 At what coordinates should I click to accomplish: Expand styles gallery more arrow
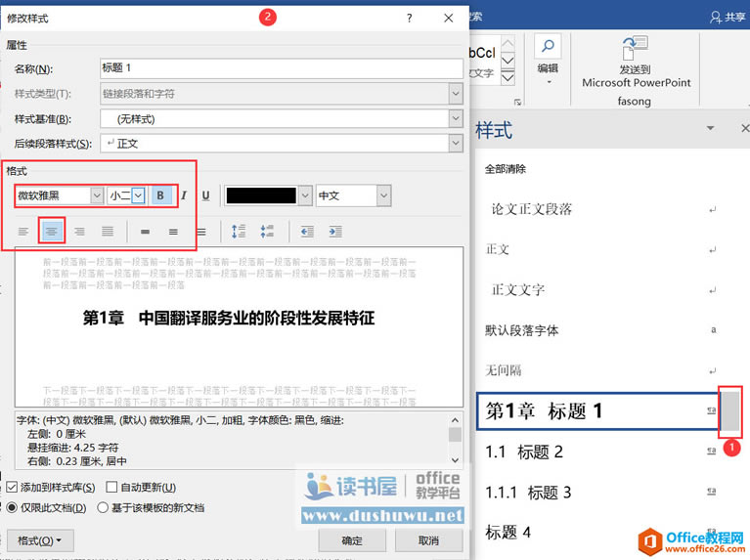[x=507, y=77]
